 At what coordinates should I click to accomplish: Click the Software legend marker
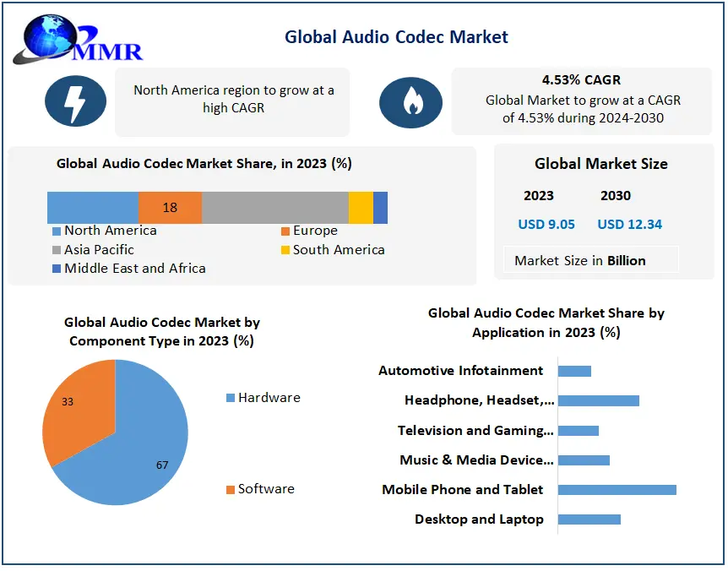click(231, 489)
